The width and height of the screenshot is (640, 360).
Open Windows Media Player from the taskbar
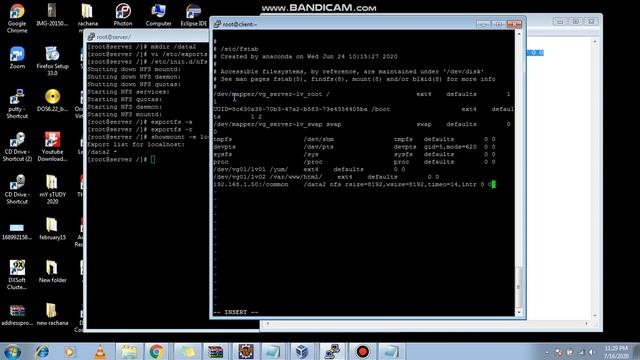click(x=70, y=351)
